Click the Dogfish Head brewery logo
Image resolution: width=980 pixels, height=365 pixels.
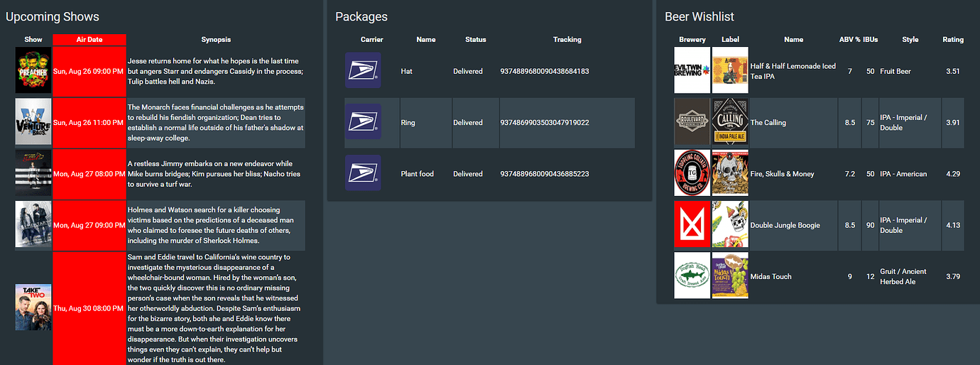[692, 276]
